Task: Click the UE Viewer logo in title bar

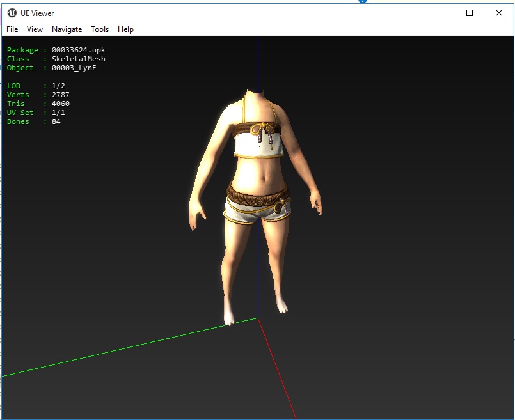Action: (12, 13)
